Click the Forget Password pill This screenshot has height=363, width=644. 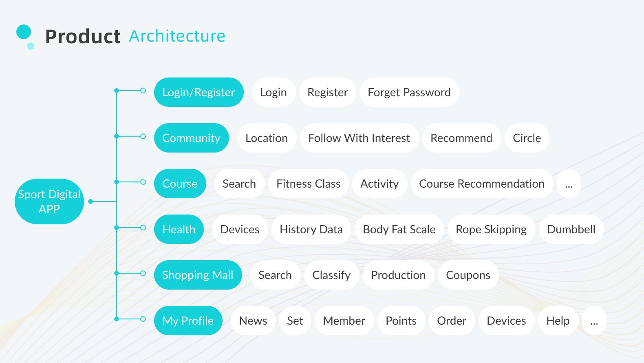point(409,93)
